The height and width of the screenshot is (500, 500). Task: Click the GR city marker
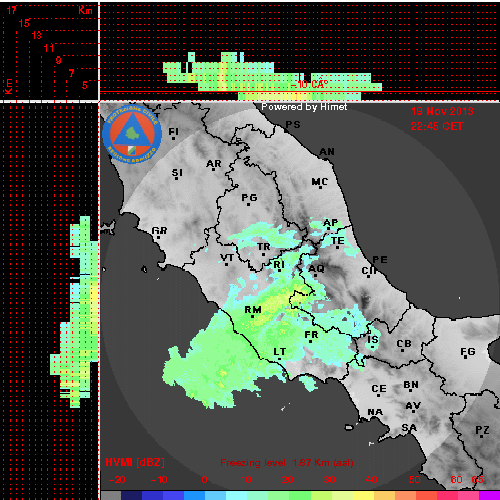[158, 237]
